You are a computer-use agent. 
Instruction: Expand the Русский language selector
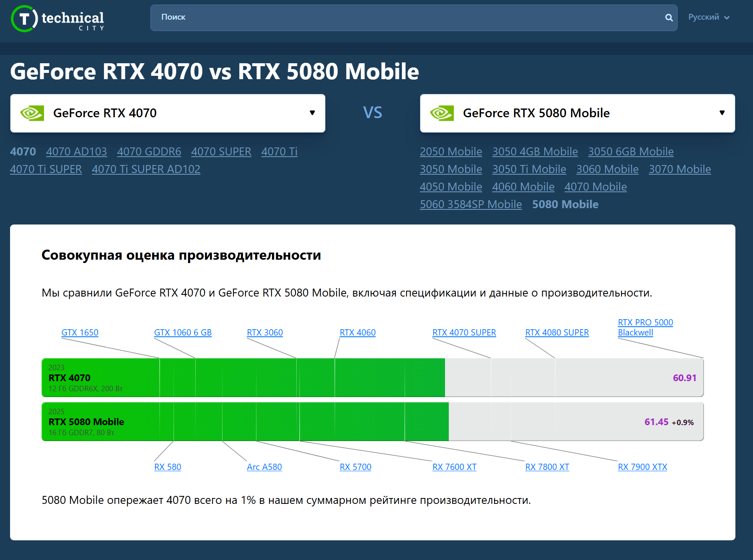(x=709, y=17)
